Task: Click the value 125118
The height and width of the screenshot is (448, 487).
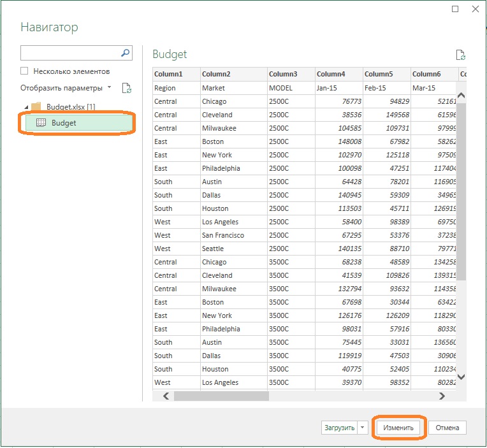Action: [x=398, y=155]
